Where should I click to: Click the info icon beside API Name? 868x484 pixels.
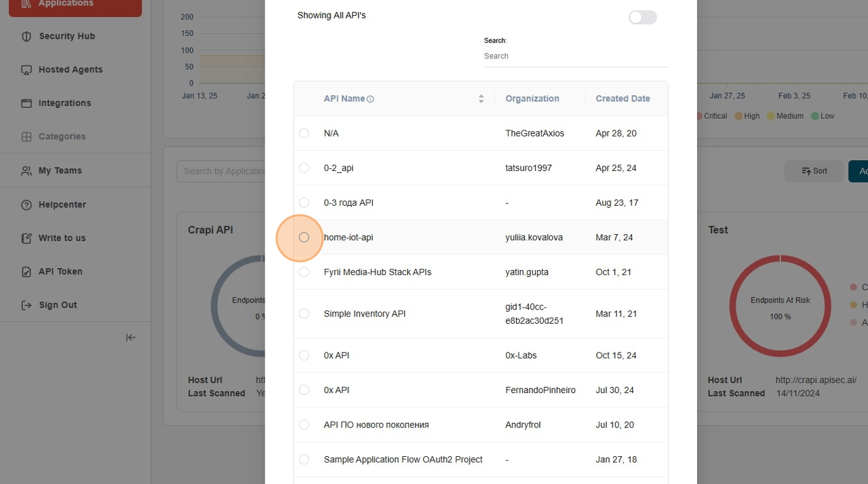tap(370, 99)
